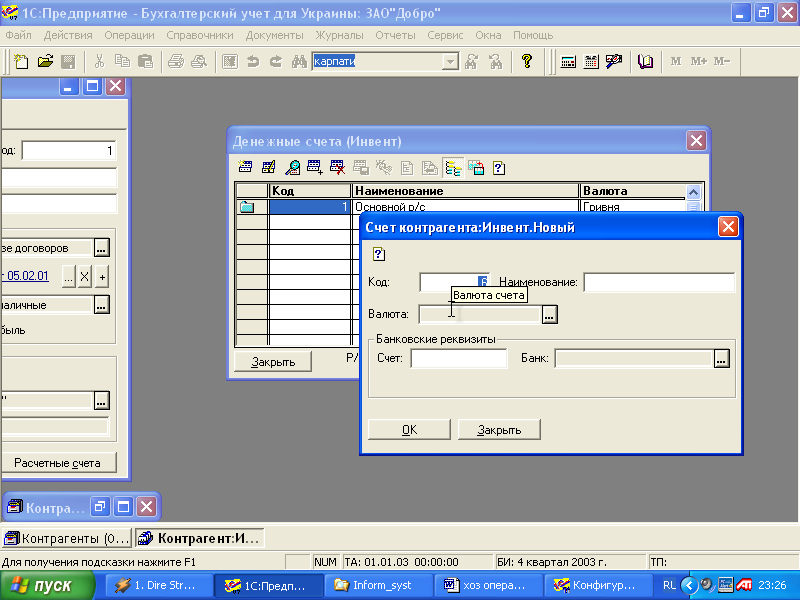Click the help icon in Счет контрагента dialog
The width and height of the screenshot is (800, 600).
point(379,254)
